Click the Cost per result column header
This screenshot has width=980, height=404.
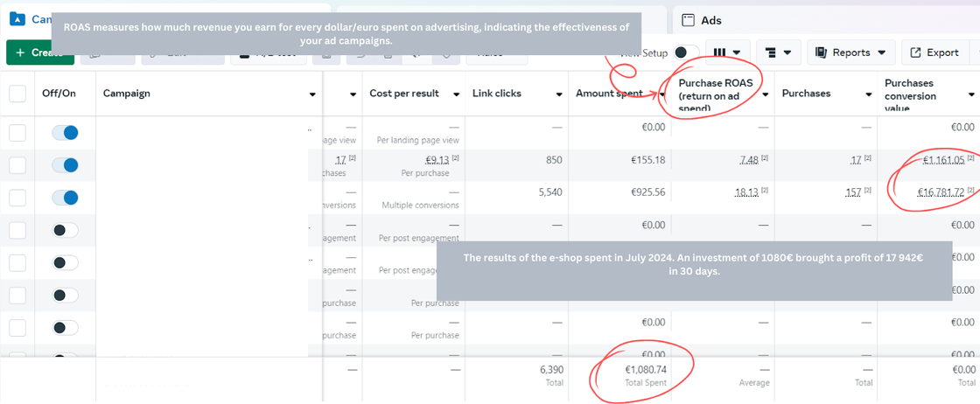(404, 94)
